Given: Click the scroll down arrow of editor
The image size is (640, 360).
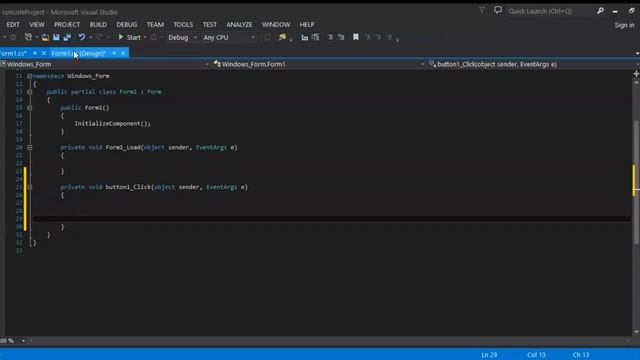Looking at the screenshot, I should (x=636, y=332).
